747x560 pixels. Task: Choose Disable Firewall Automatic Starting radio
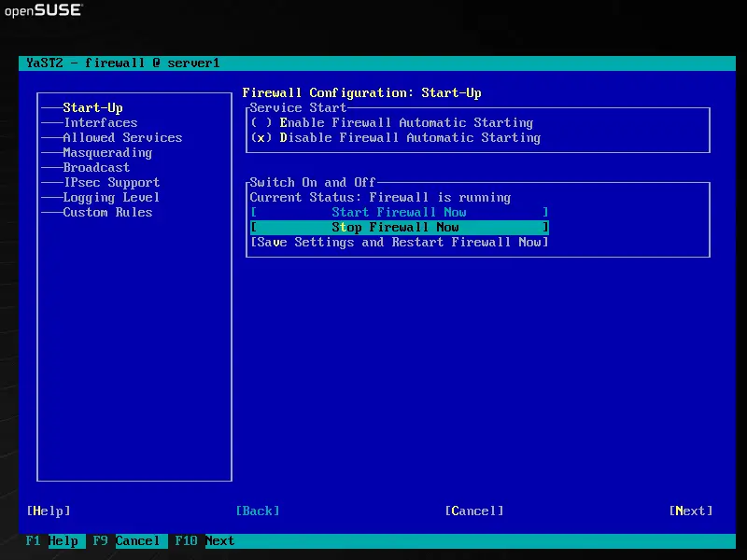point(396,137)
